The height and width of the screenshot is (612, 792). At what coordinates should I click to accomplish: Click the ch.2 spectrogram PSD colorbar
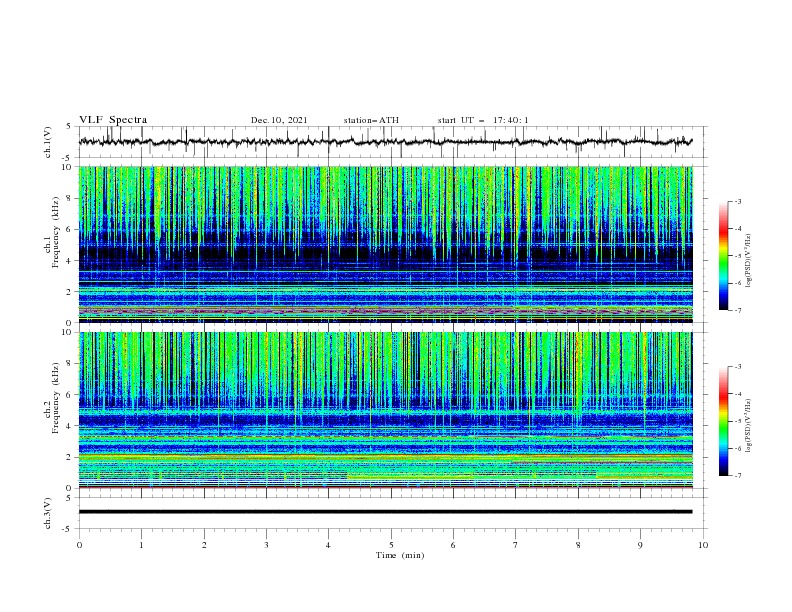click(723, 421)
